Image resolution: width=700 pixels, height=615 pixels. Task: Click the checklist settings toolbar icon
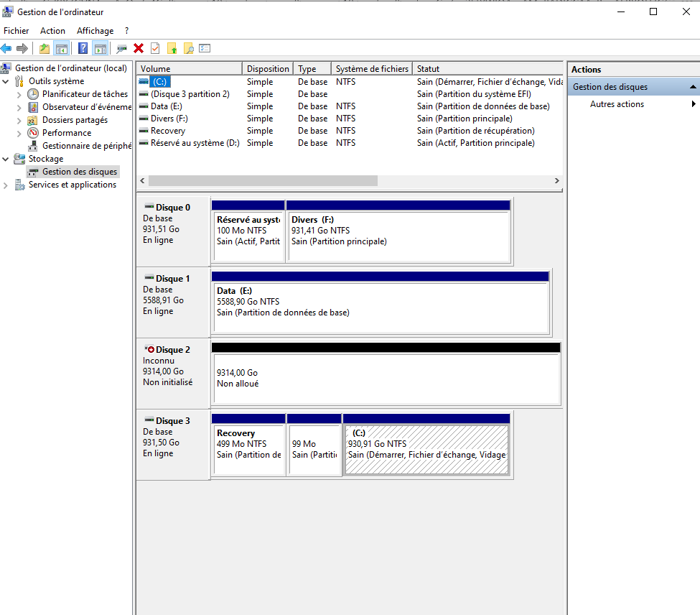pyautogui.click(x=205, y=48)
